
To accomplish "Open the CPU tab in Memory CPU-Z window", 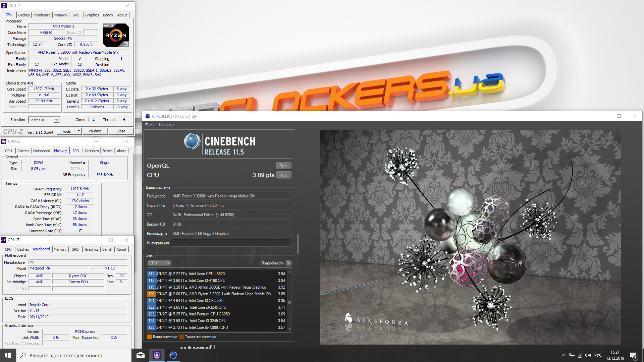I will tap(8, 151).
